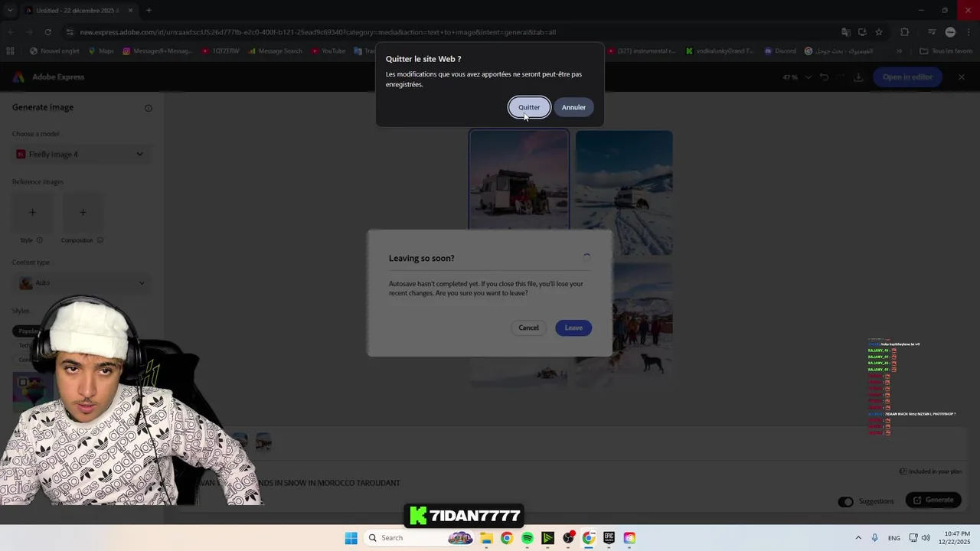Select the camper van snow thumbnail
Screen dimensions: 980x551
pyautogui.click(x=519, y=180)
